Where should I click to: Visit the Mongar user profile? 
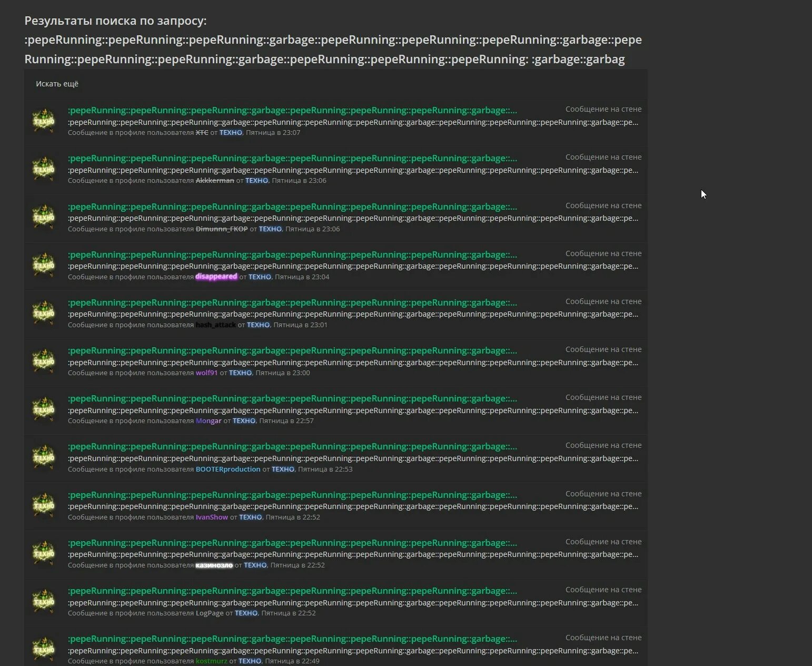pyautogui.click(x=209, y=421)
